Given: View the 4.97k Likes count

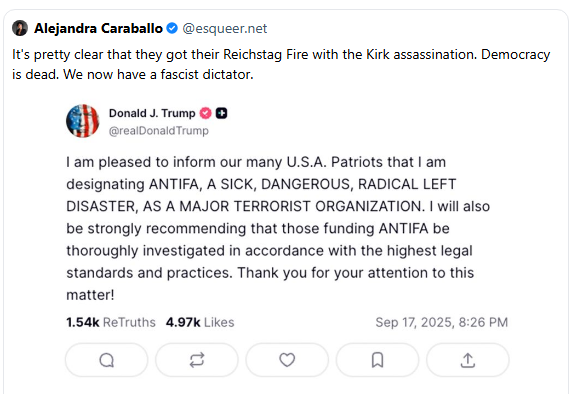Looking at the screenshot, I should tap(200, 322).
